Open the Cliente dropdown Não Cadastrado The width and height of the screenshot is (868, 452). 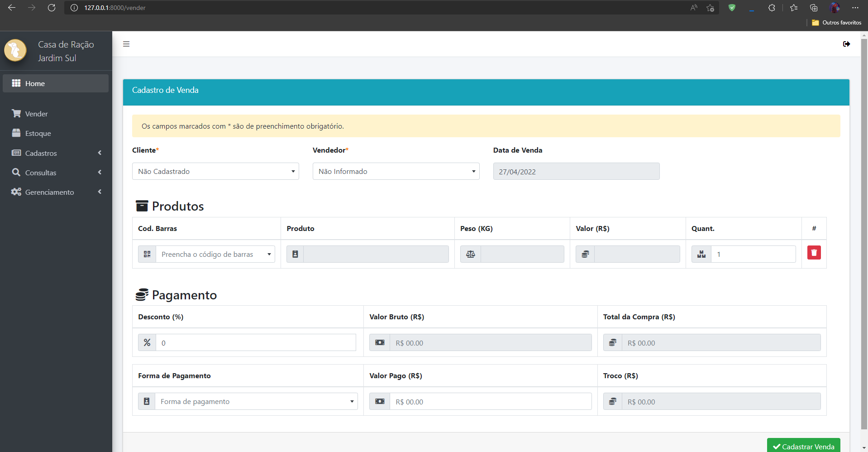click(215, 171)
